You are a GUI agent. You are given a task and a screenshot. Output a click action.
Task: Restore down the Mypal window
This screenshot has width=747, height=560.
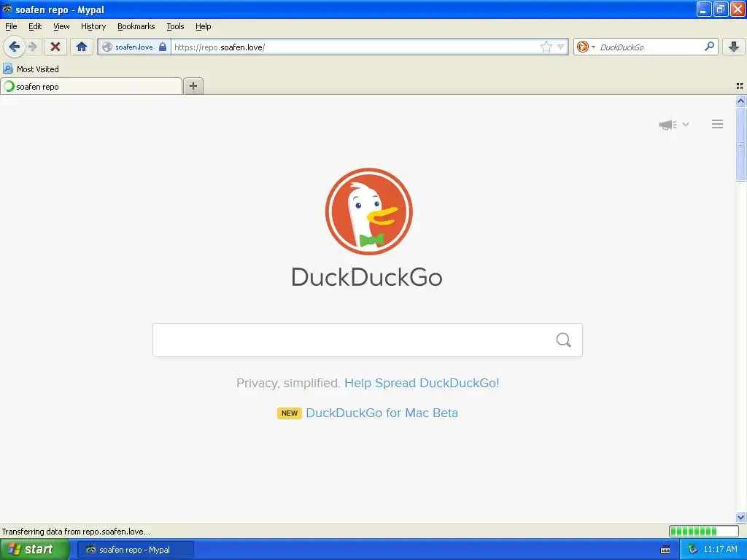720,9
